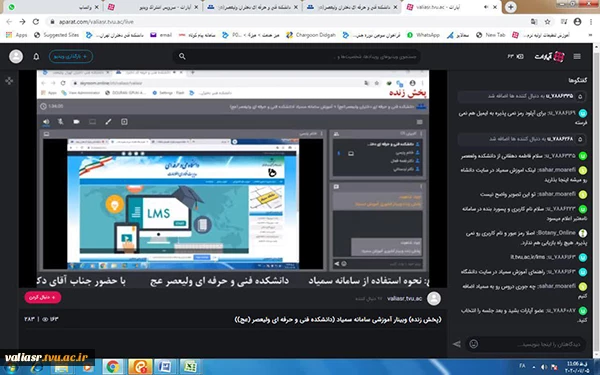Mute the browser tab audio icon
This screenshot has width=600, height=375.
(x=486, y=7)
